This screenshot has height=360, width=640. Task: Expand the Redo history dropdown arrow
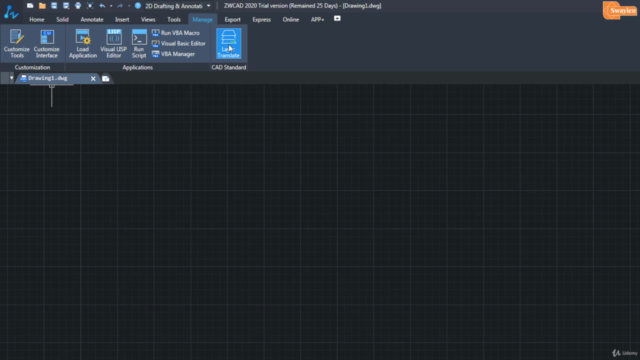[129, 6]
